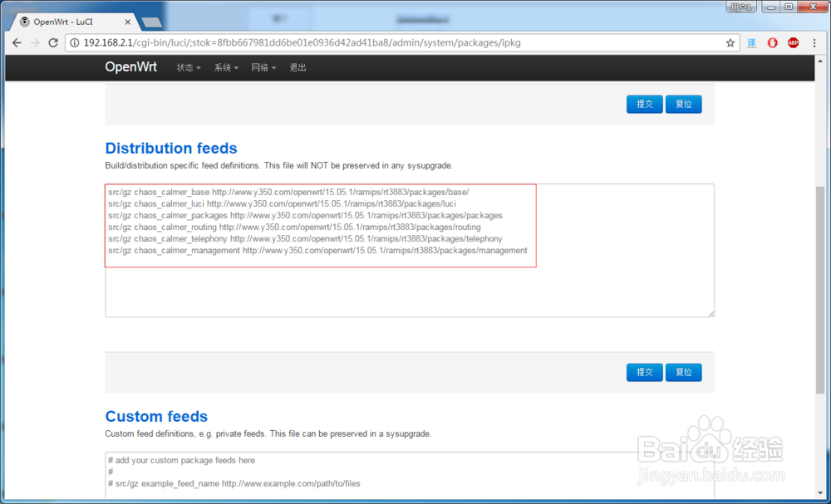Expand the 状态 menu
This screenshot has height=504, width=831.
pos(189,68)
